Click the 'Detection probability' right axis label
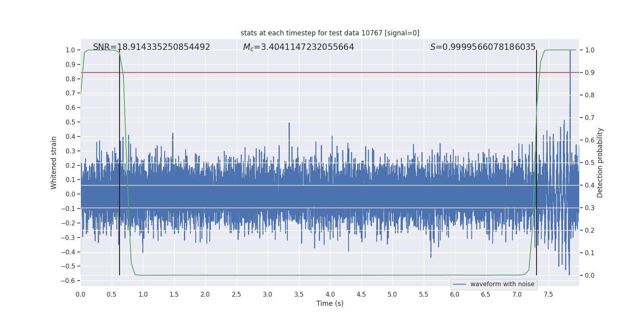 click(x=600, y=163)
